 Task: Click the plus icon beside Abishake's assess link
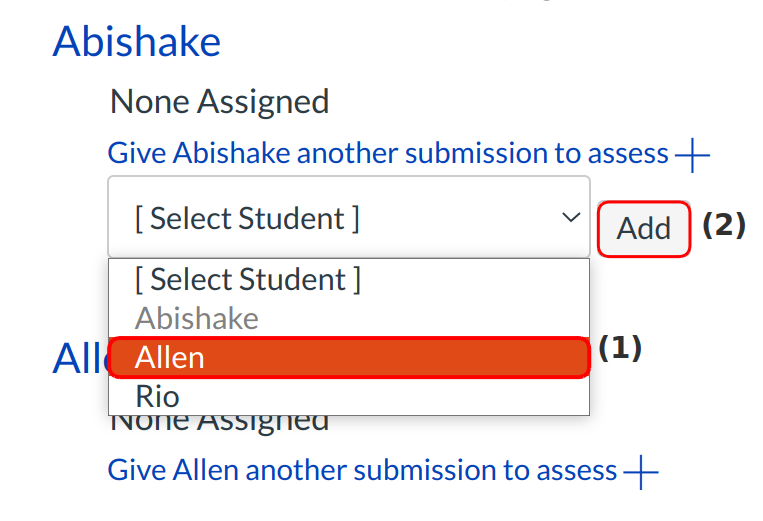692,155
